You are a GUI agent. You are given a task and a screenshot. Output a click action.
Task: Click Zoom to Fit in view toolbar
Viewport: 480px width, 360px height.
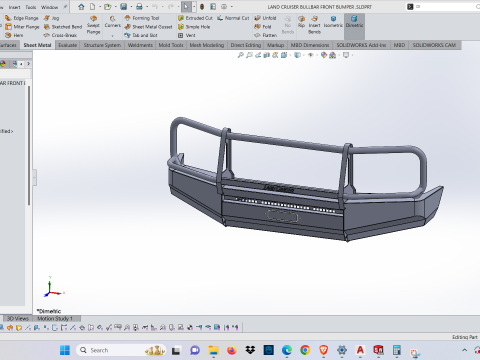[240, 55]
